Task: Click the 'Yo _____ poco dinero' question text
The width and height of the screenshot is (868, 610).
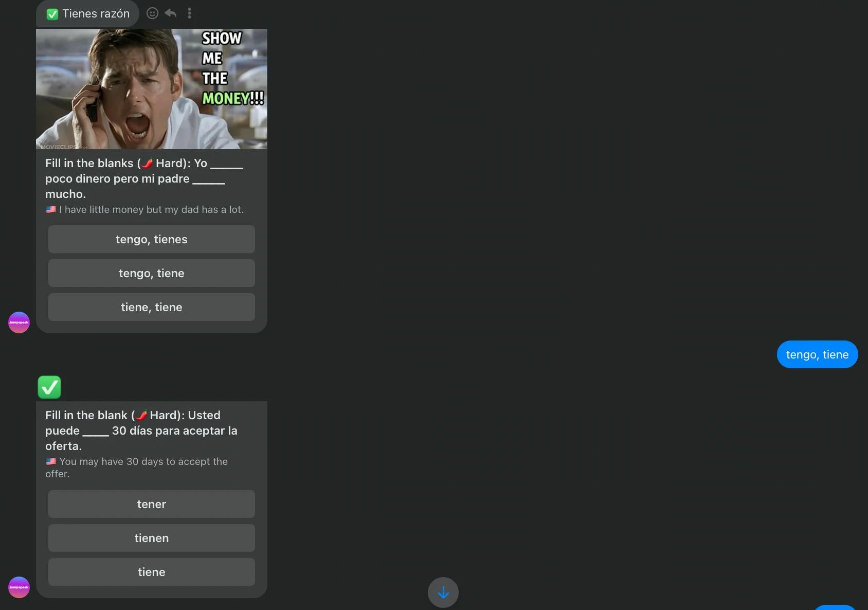Action: pyautogui.click(x=144, y=178)
